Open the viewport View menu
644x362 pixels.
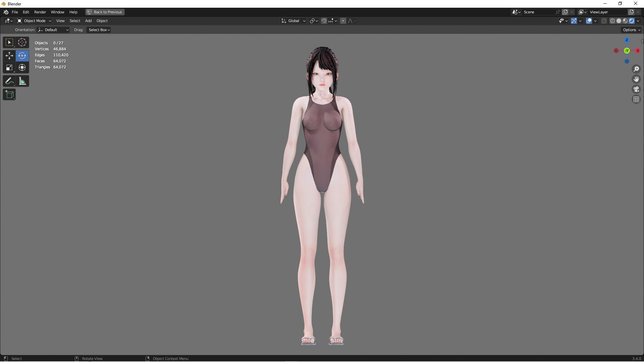60,21
